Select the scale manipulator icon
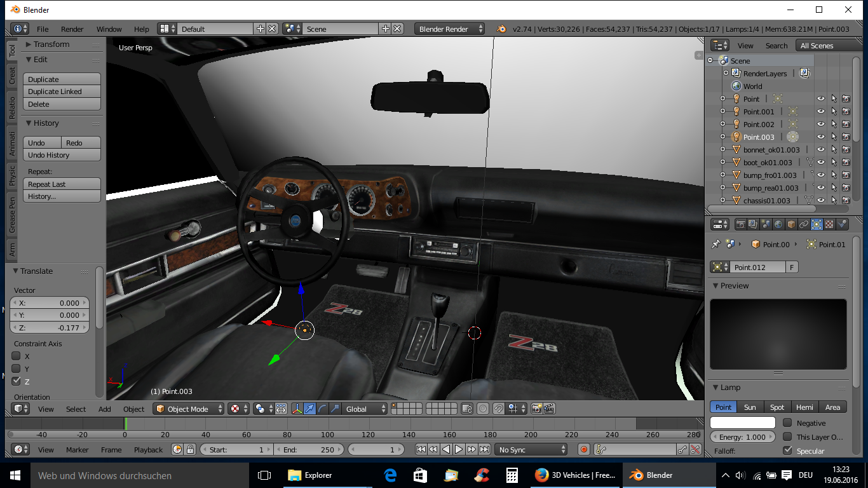The image size is (868, 488). point(335,409)
